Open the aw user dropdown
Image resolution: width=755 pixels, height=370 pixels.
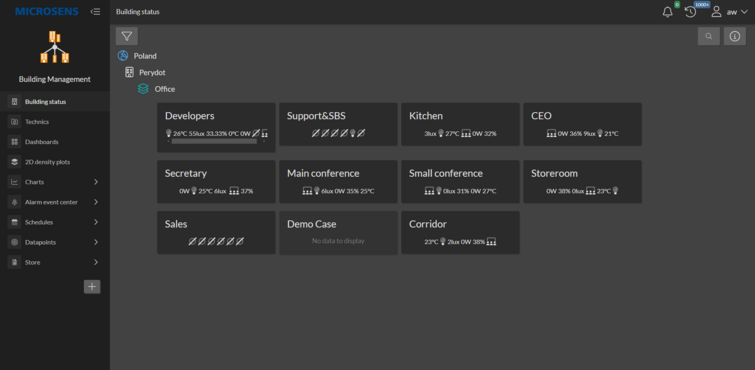(729, 12)
